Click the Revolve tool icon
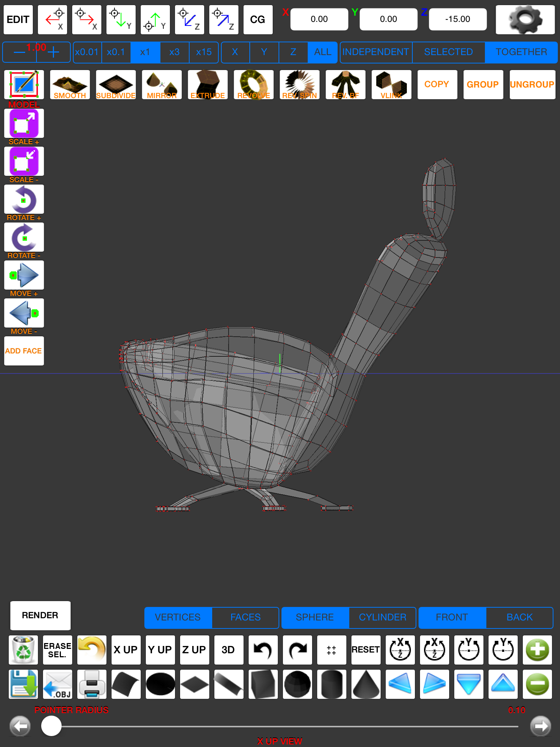 (x=253, y=85)
